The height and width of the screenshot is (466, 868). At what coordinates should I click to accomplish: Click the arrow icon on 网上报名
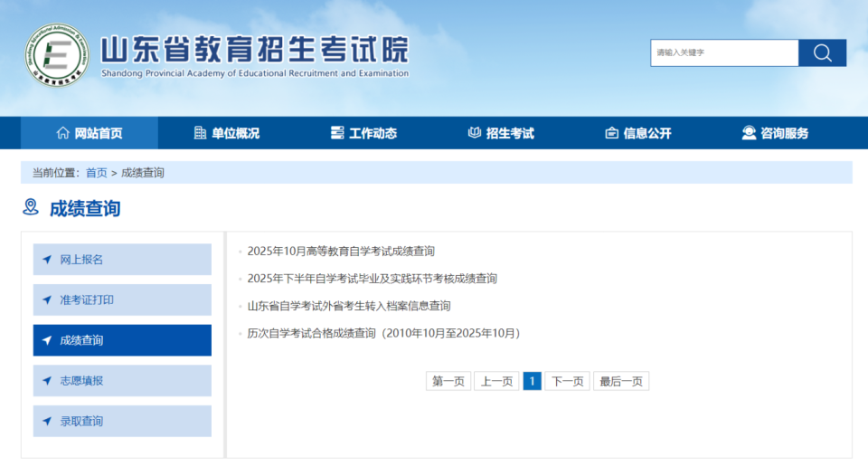pos(47,260)
